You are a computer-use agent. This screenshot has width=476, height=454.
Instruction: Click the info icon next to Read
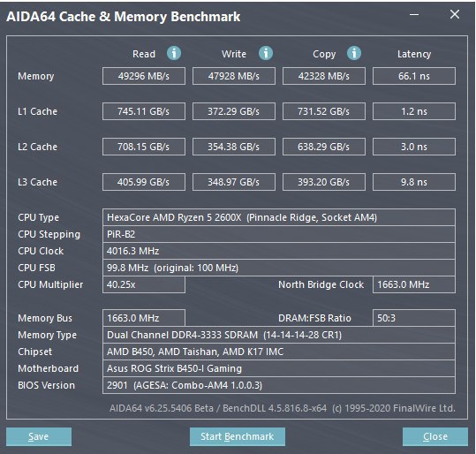pos(174,54)
